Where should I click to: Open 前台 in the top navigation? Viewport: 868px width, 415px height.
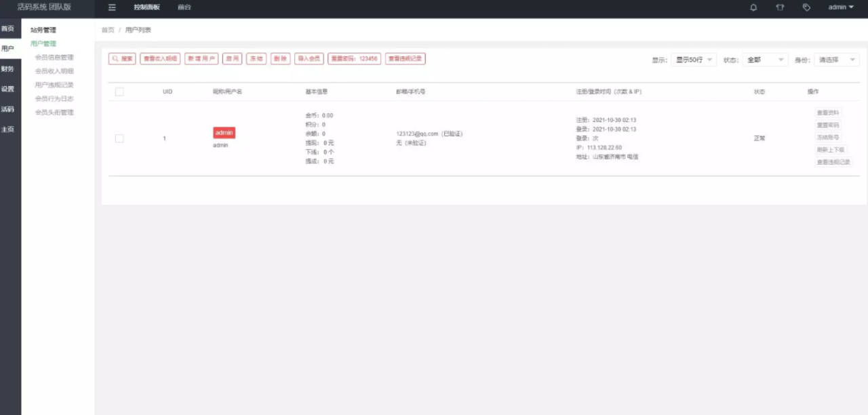[184, 7]
